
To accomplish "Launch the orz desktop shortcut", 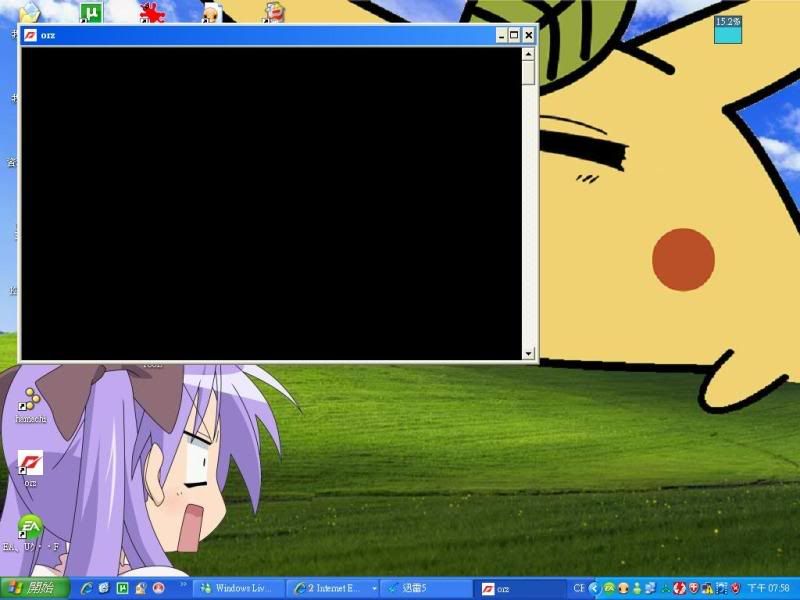I will (x=30, y=464).
